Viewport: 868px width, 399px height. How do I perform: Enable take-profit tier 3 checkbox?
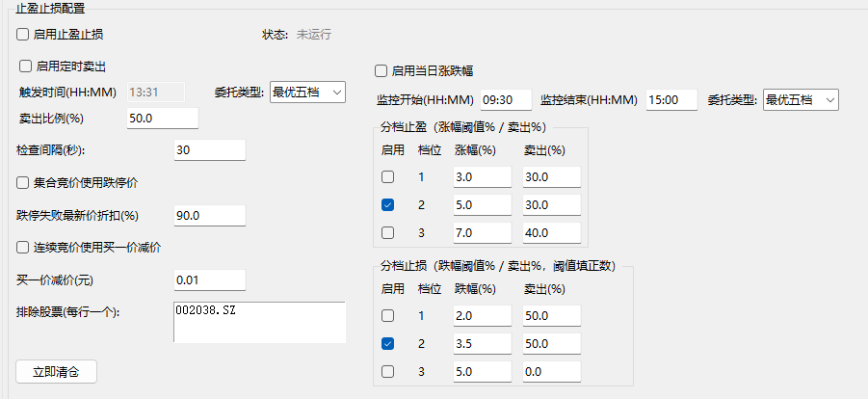(x=388, y=233)
